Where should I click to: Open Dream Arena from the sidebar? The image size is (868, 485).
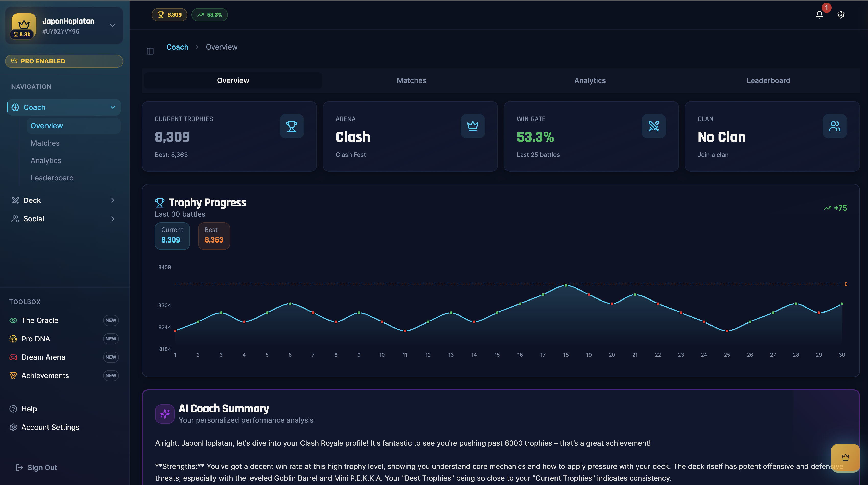(43, 357)
